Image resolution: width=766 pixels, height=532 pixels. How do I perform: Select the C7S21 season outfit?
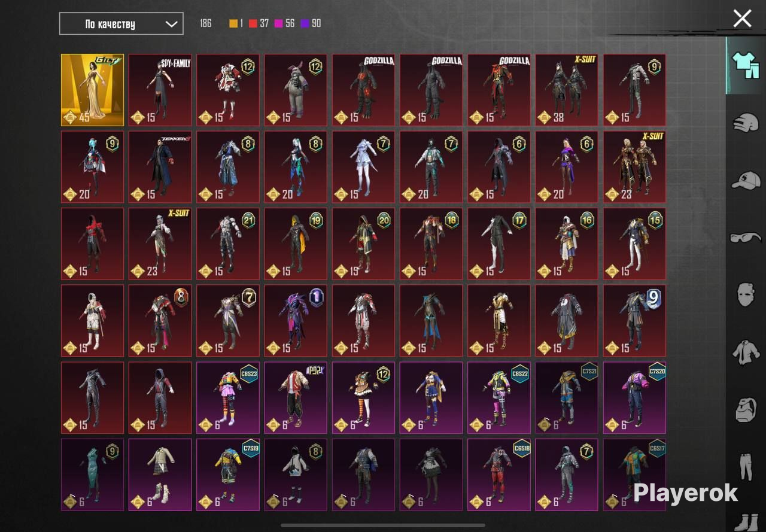(x=567, y=397)
